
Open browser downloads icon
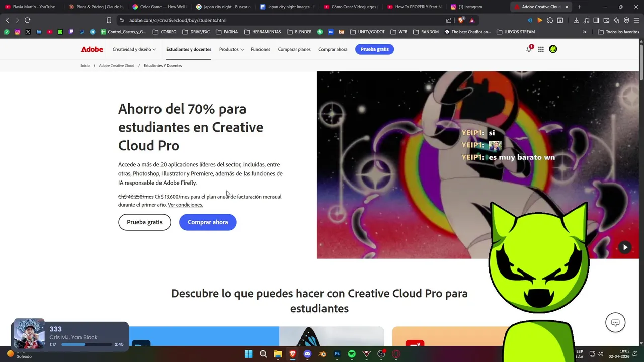coord(576,20)
